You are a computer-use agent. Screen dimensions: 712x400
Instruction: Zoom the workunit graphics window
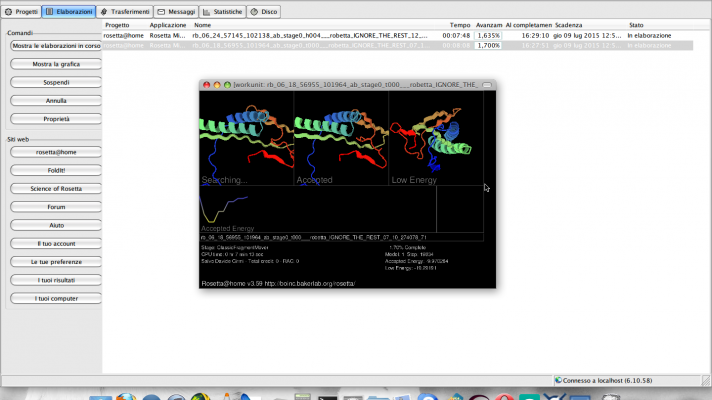[x=227, y=85]
